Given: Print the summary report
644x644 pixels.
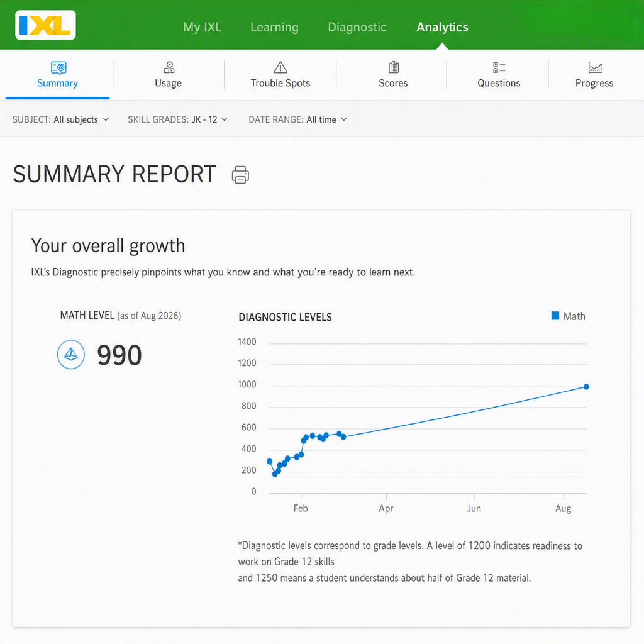Looking at the screenshot, I should (x=240, y=175).
